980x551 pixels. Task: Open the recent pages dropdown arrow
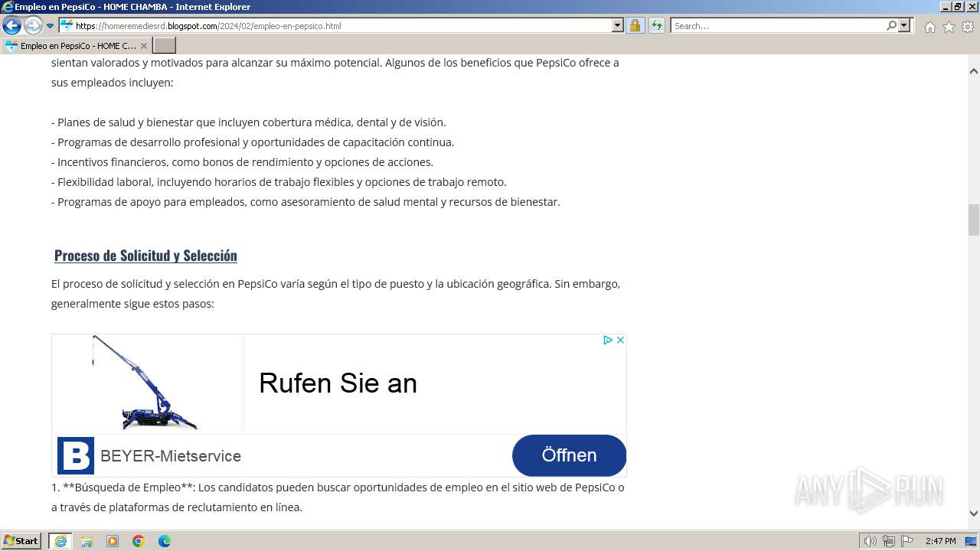pos(51,26)
